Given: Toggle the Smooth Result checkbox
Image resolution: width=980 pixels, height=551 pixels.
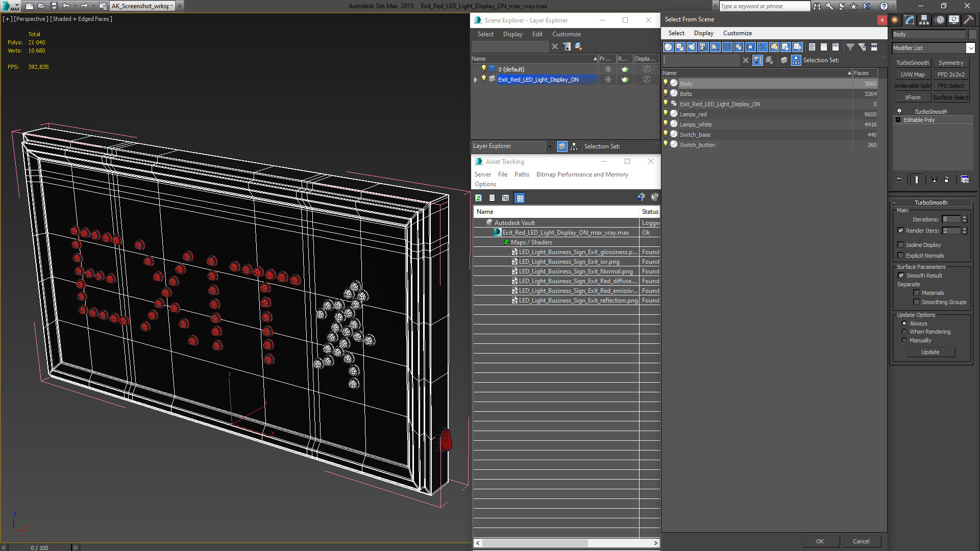Looking at the screenshot, I should tap(901, 275).
